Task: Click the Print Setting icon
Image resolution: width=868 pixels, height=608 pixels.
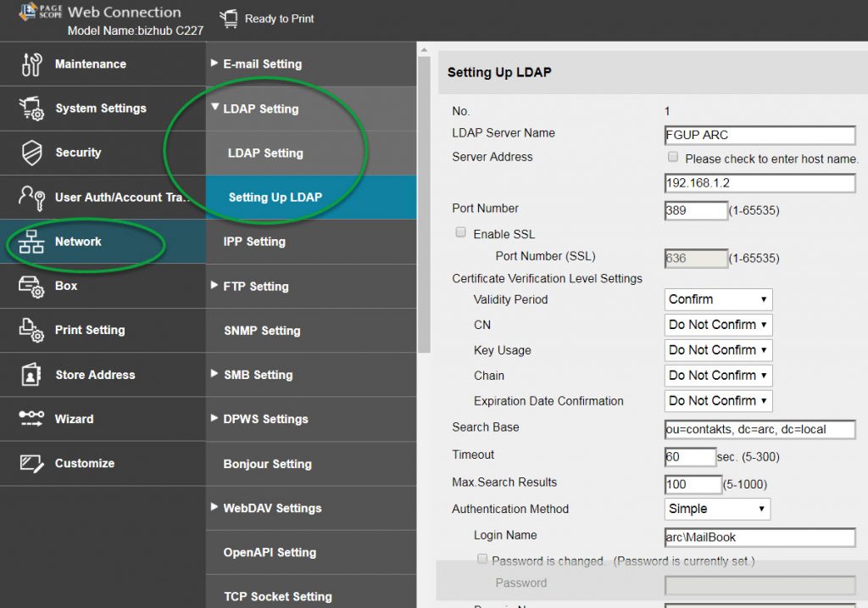Action: tap(31, 331)
